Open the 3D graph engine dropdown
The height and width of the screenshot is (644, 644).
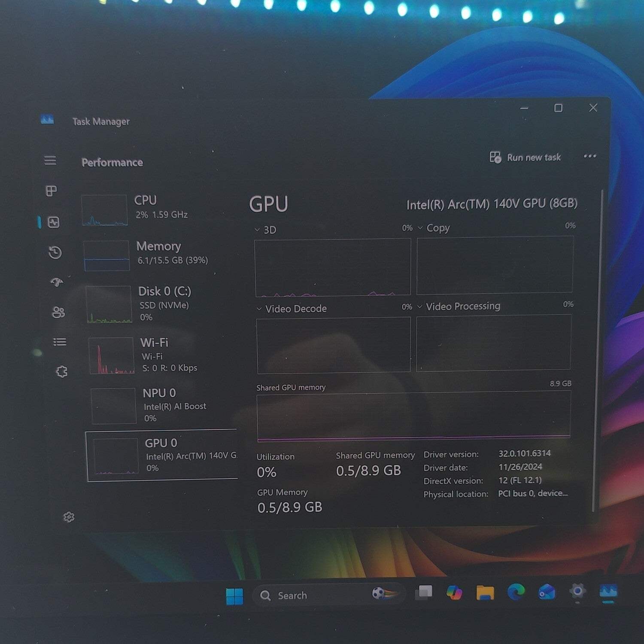tap(257, 230)
